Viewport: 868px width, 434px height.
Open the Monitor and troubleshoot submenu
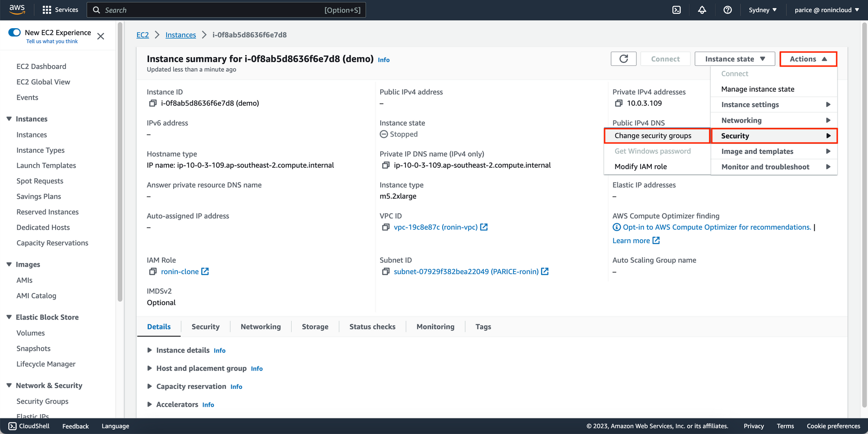(x=774, y=167)
